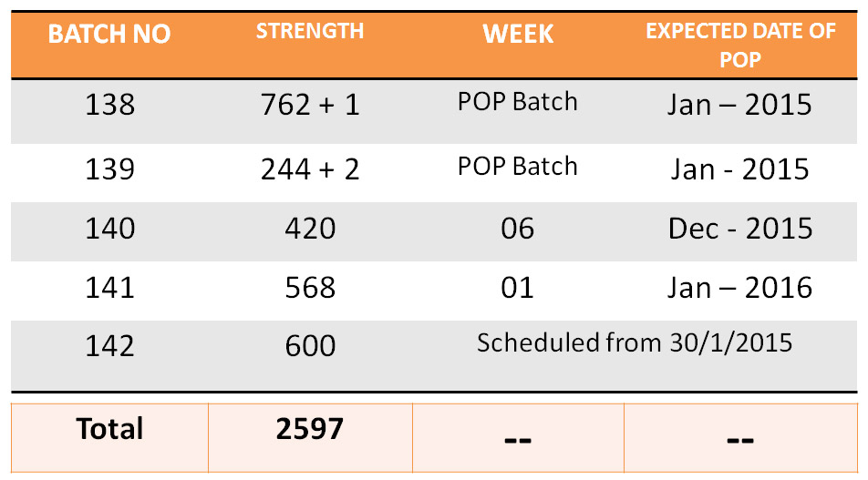The image size is (868, 480).
Task: Click POP Batch cell in batch 138 row
Action: pyautogui.click(x=518, y=102)
